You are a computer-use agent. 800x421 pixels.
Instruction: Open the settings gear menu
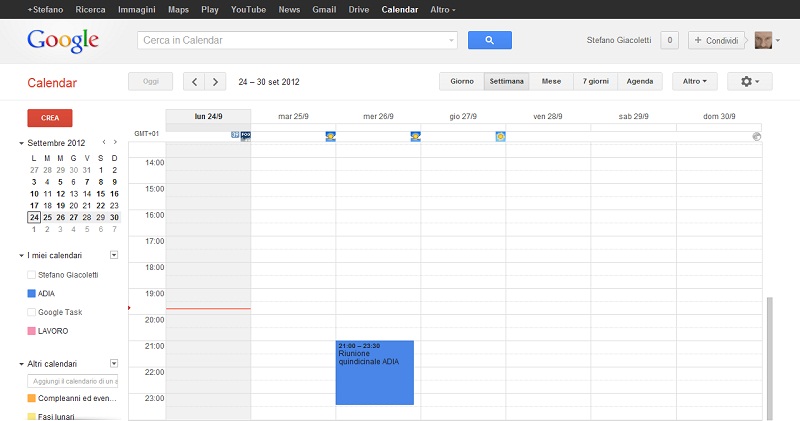[x=749, y=81]
